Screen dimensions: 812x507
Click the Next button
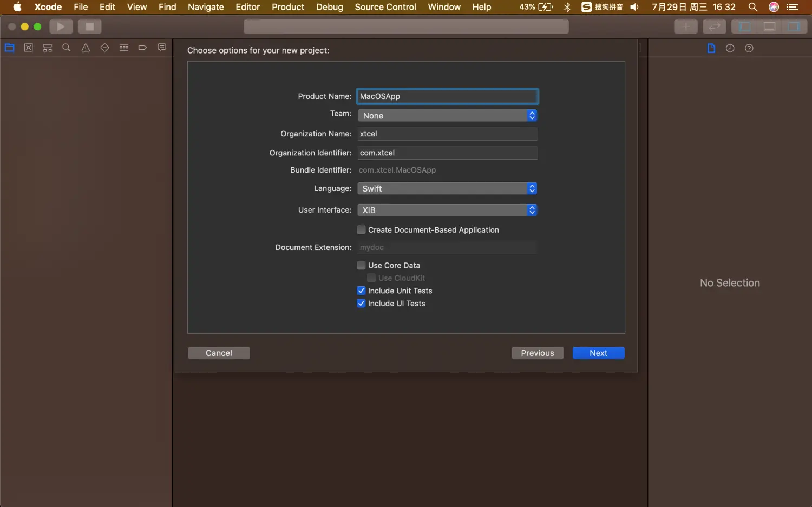point(598,353)
